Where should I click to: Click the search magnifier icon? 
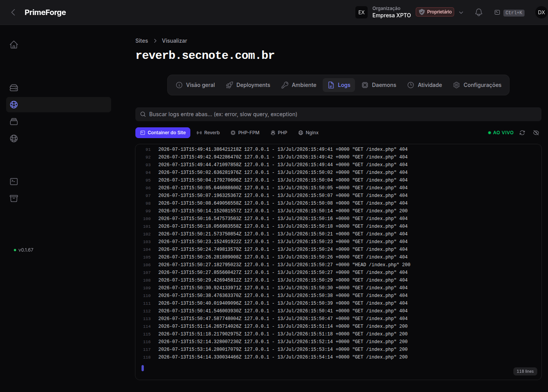143,114
